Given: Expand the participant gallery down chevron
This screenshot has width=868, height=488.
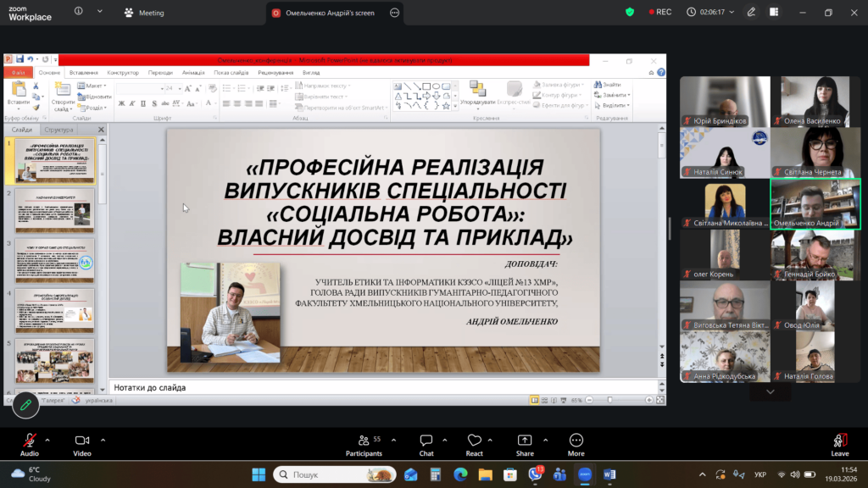Looking at the screenshot, I should (770, 392).
